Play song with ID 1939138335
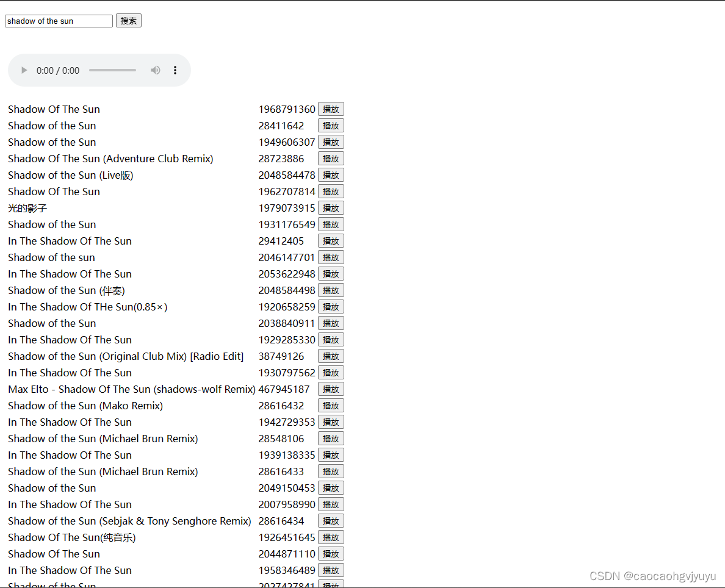The width and height of the screenshot is (725, 588). coord(331,455)
